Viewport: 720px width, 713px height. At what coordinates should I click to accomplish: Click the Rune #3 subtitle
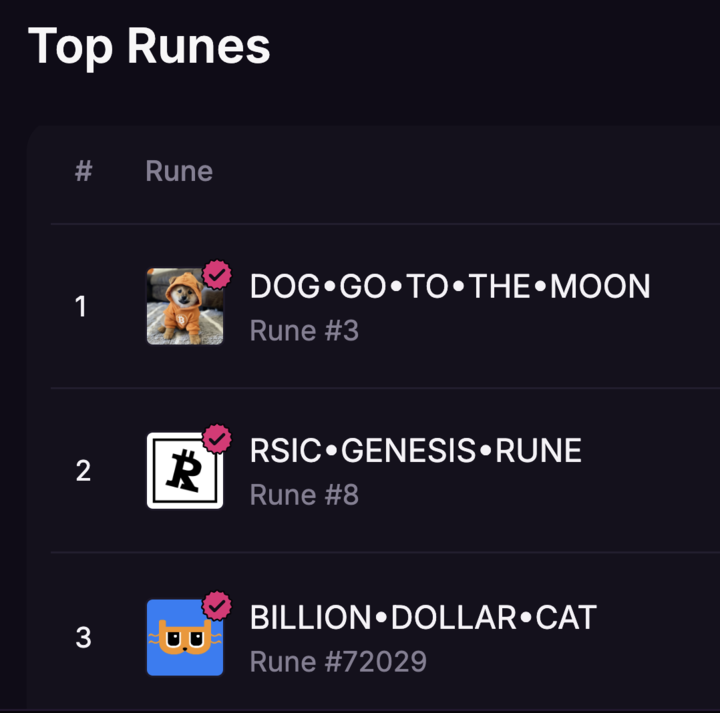point(304,331)
